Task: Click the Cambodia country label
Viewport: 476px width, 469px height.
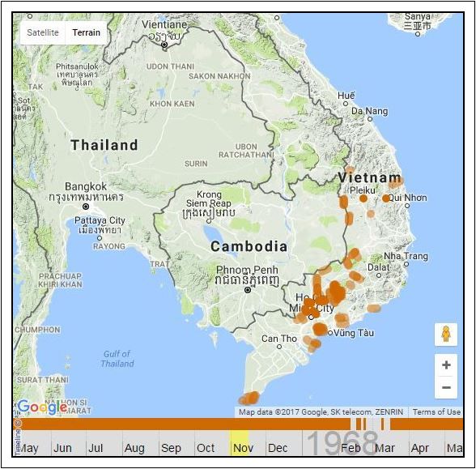Action: click(249, 246)
